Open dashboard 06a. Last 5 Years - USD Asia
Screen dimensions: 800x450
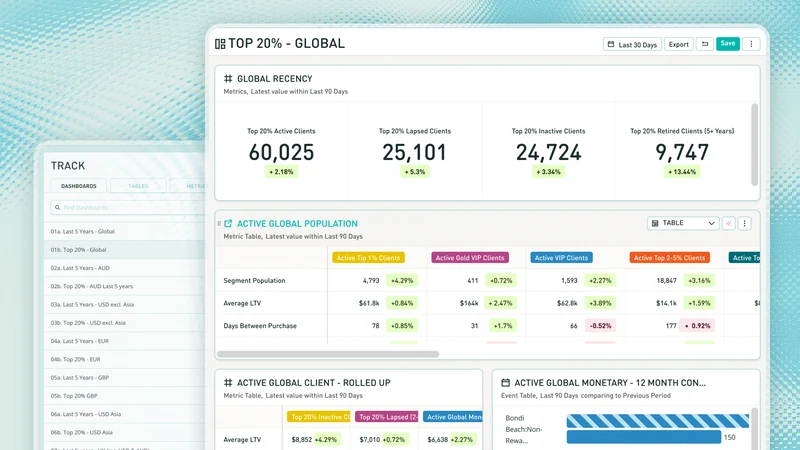coord(124,414)
